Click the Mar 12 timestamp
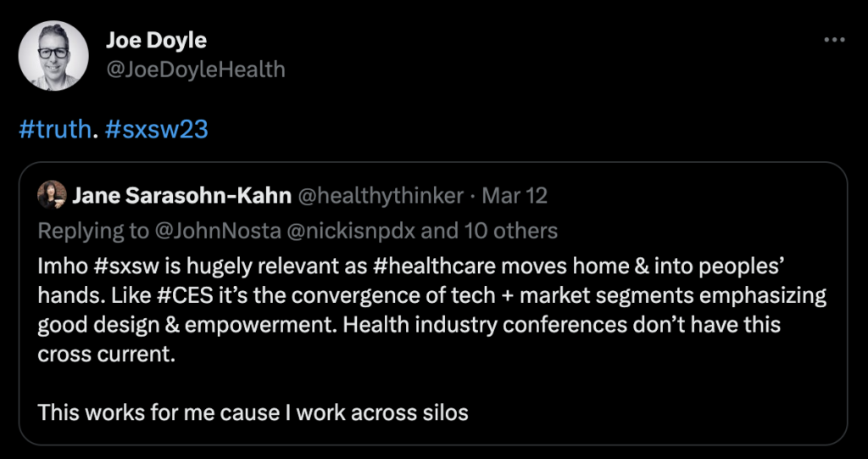This screenshot has height=459, width=868. point(515,196)
